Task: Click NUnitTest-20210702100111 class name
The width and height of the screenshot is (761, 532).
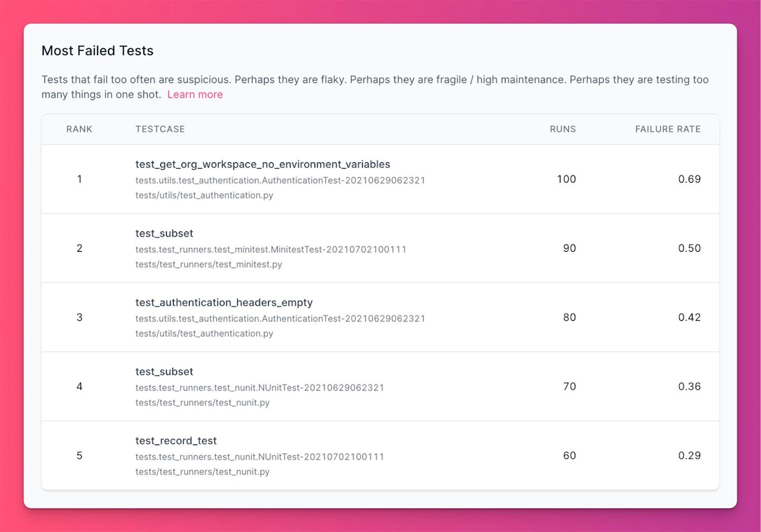Action: click(260, 457)
